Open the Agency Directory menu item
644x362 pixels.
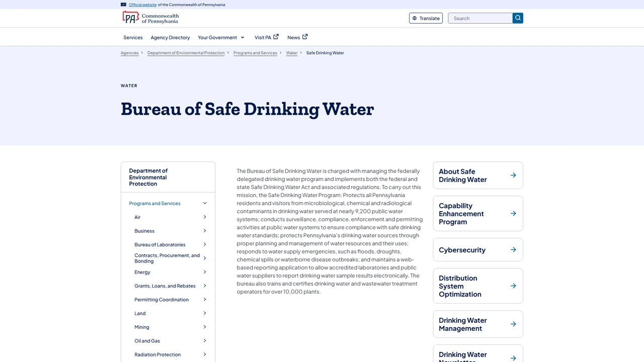pyautogui.click(x=170, y=37)
